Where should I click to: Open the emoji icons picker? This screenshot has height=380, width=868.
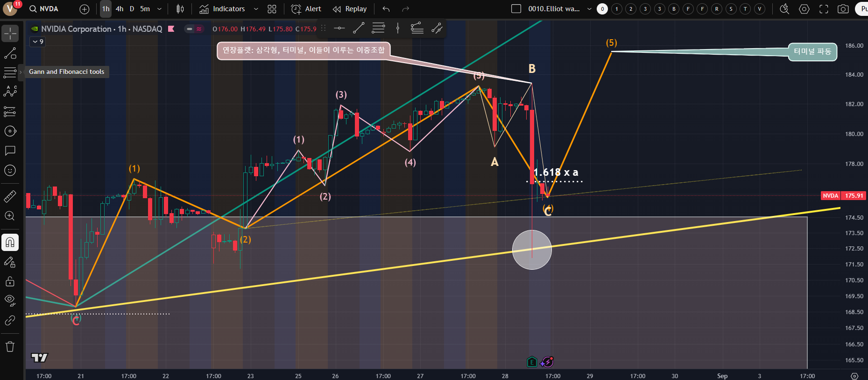coord(10,170)
